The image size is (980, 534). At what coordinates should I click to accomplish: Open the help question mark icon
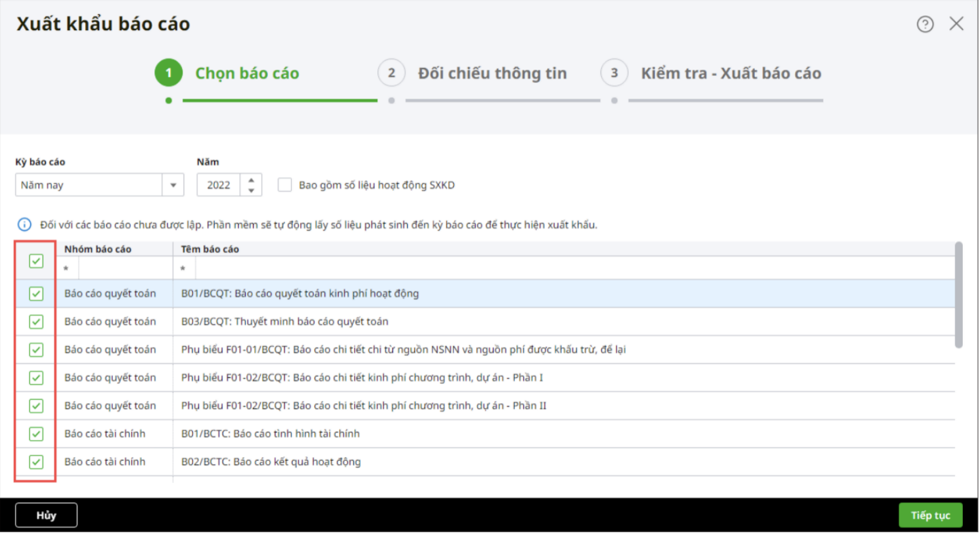coord(925,24)
